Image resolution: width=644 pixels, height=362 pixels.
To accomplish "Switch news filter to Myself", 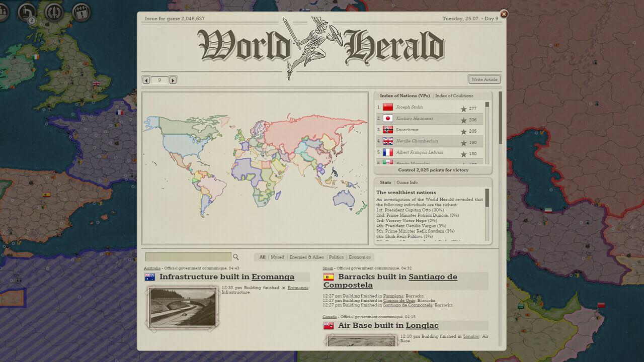I will pyautogui.click(x=277, y=257).
